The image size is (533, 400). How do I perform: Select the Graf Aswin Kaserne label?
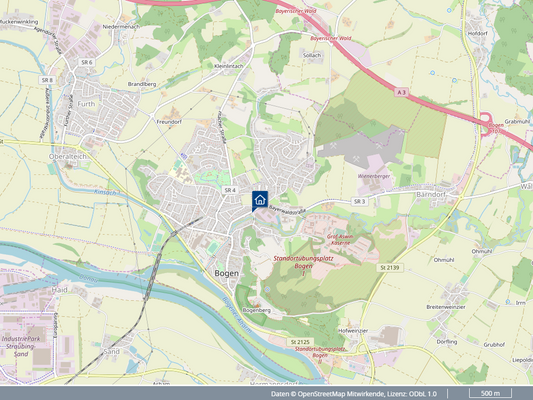(x=340, y=240)
